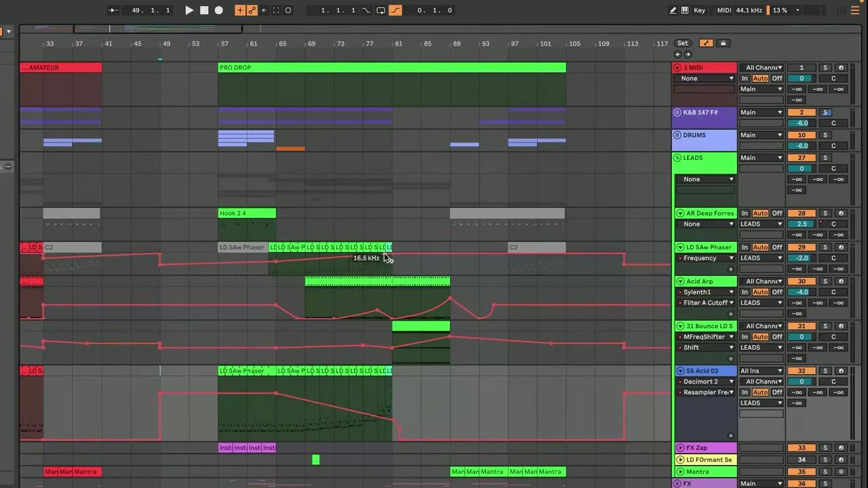Click the Arrangement Record button
The height and width of the screenshot is (488, 868).
219,10
